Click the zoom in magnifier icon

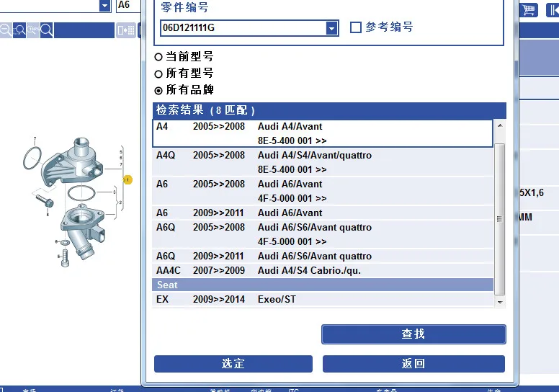coord(47,30)
